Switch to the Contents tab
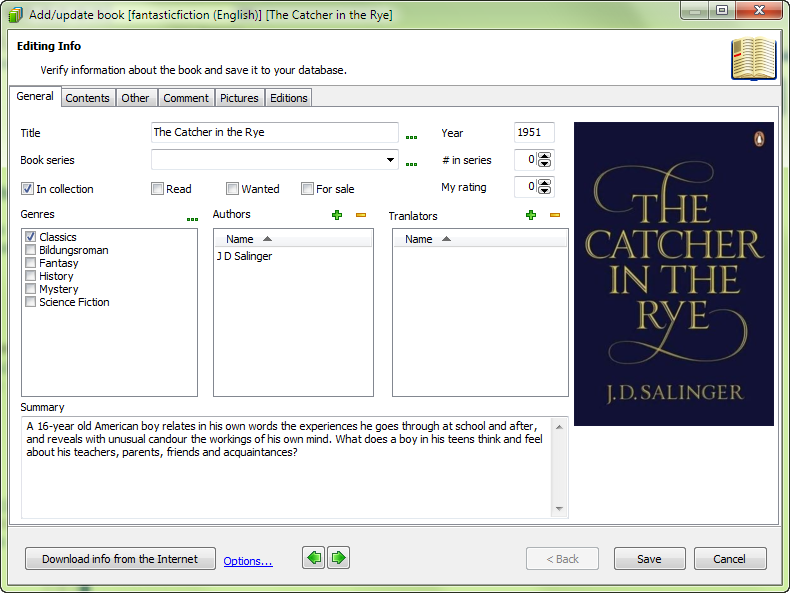This screenshot has height=593, width=790. pos(87,98)
